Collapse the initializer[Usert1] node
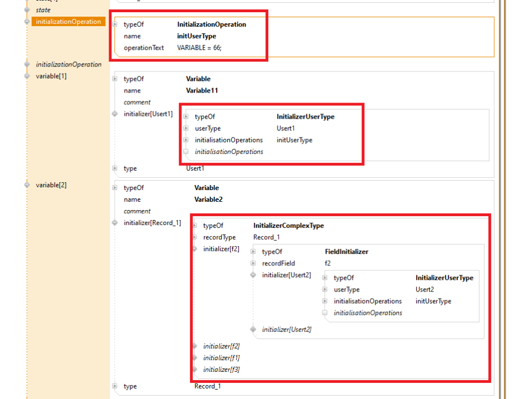 115,114
